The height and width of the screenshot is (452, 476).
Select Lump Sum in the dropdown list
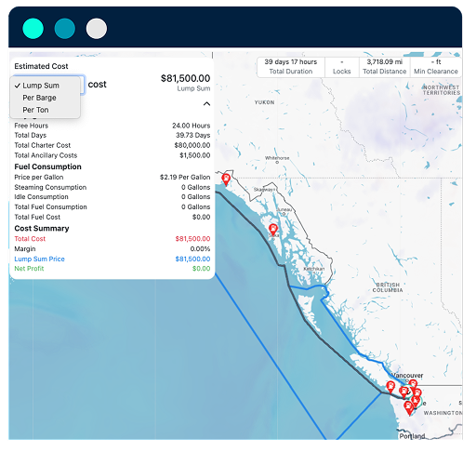(46, 86)
